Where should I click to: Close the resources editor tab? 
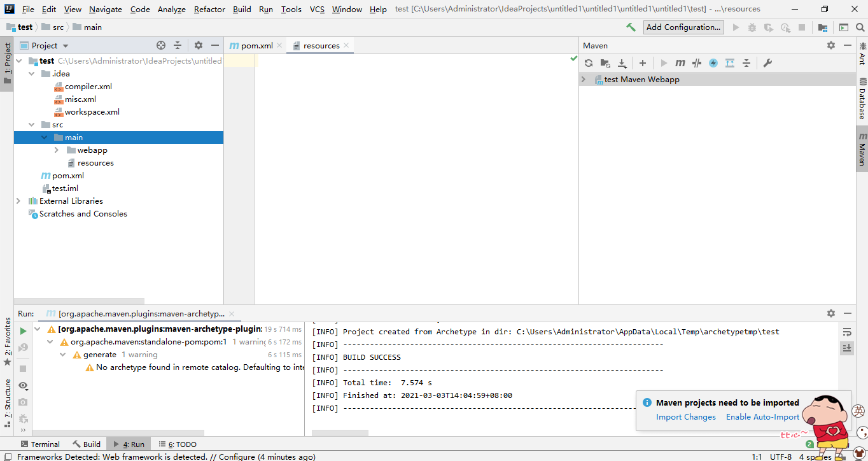pos(346,45)
